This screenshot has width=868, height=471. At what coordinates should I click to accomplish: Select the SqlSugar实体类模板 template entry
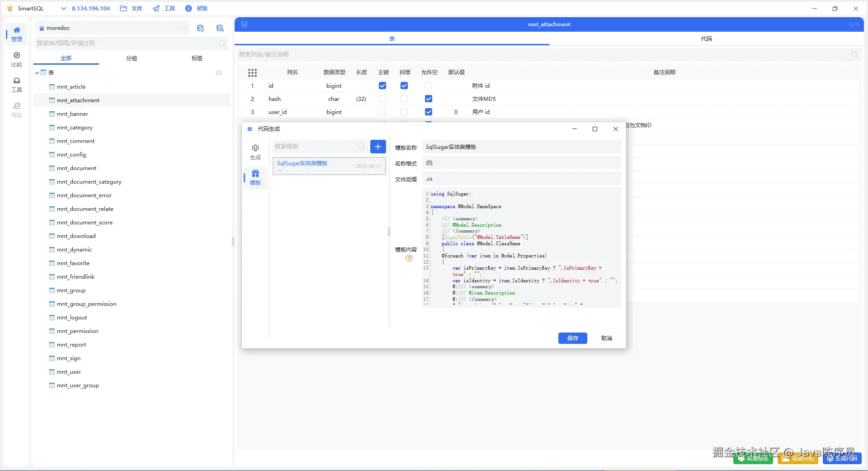(x=329, y=166)
